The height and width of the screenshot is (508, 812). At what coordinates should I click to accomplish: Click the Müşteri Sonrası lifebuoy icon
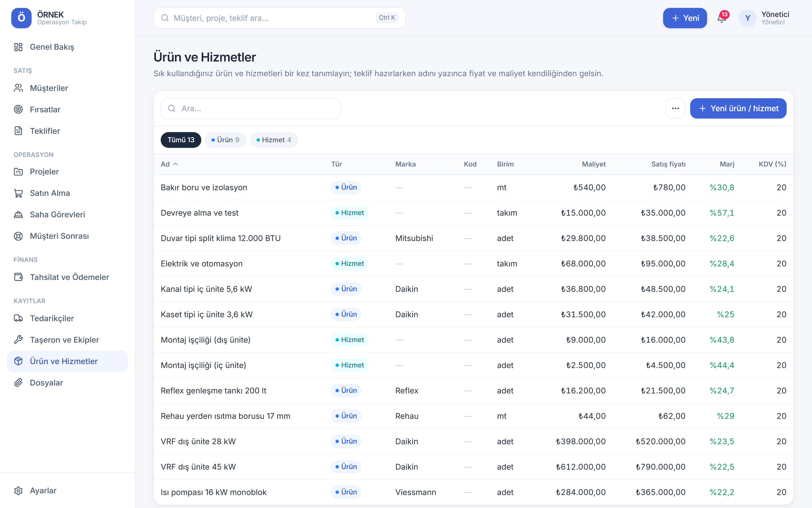pos(18,236)
